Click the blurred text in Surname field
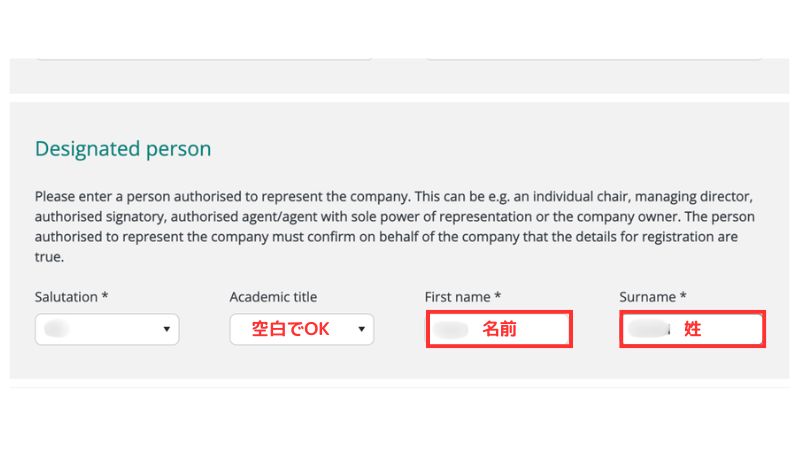Viewport: 812px width, 457px height. click(x=648, y=329)
